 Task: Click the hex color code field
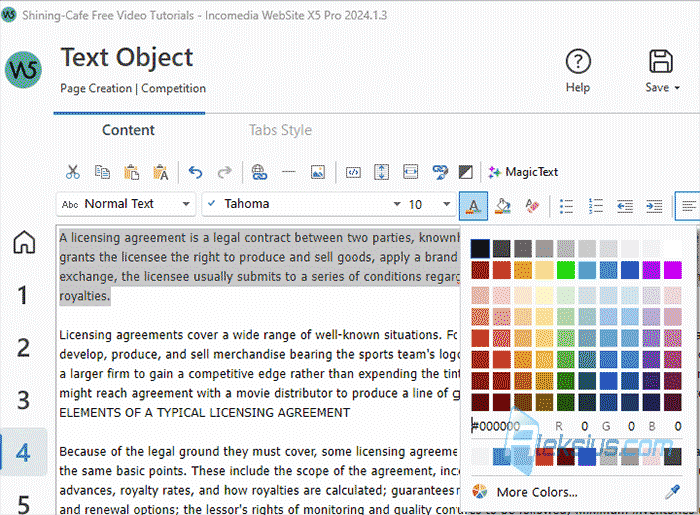(x=496, y=426)
